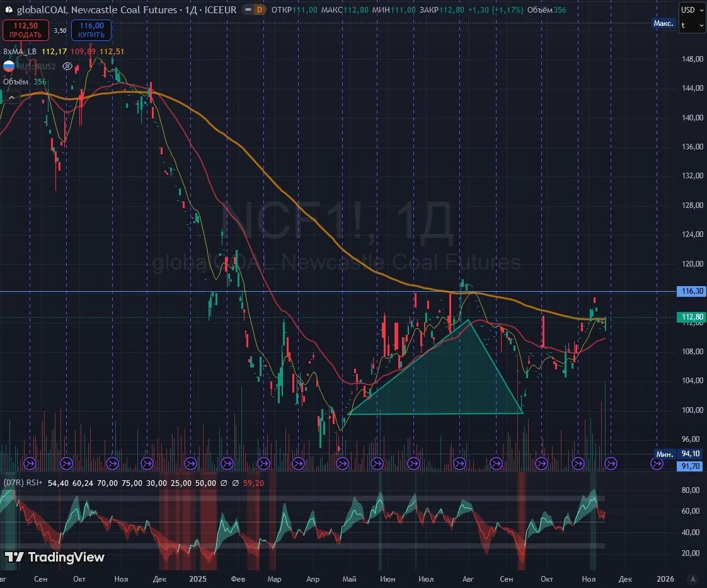This screenshot has height=588, width=707.
Task: Select the Объём 356 volume legend
Action: pyautogui.click(x=25, y=82)
